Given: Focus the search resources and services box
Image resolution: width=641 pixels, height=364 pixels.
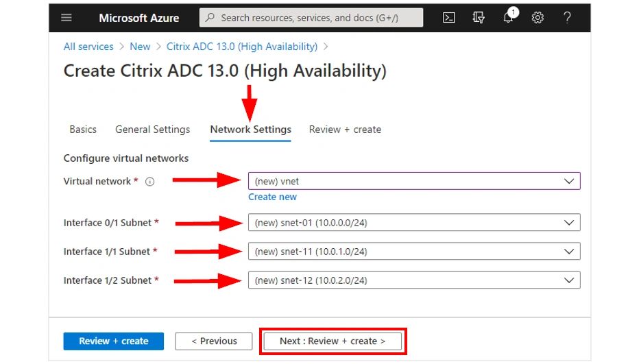Looking at the screenshot, I should click(311, 18).
